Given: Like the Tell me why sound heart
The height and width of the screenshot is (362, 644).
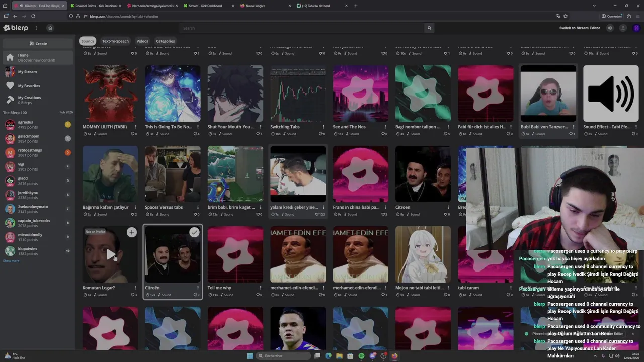Looking at the screenshot, I should tap(257, 295).
